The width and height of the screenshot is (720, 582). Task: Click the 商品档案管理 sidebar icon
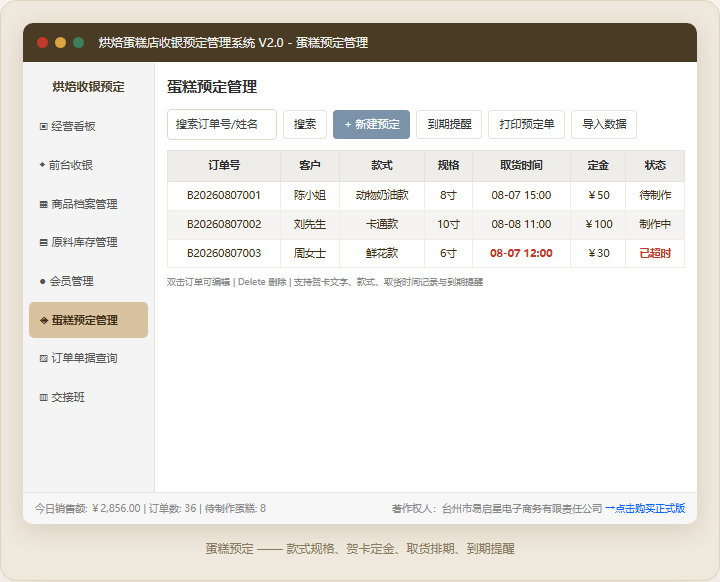click(x=44, y=204)
